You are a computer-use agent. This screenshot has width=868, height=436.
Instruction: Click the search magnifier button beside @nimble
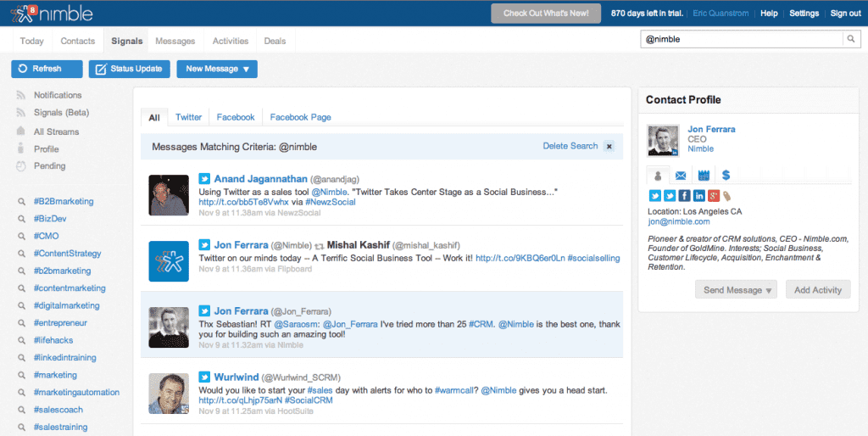[851, 39]
